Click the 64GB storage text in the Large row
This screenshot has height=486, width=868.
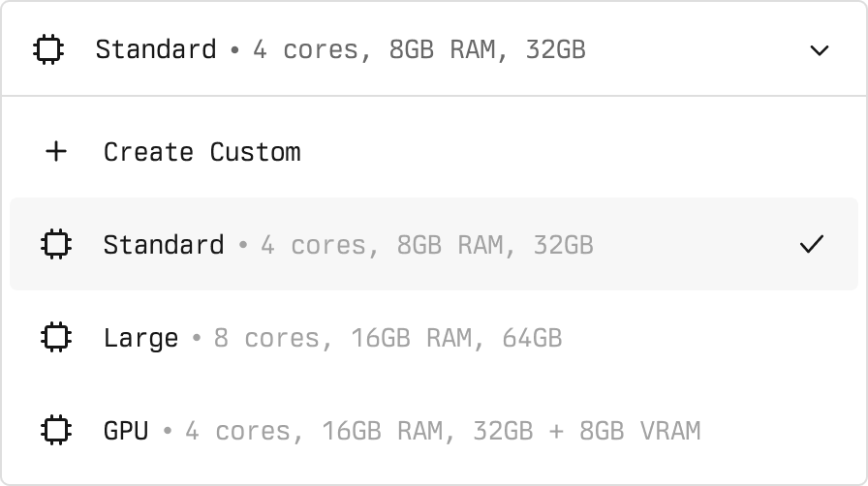click(532, 338)
